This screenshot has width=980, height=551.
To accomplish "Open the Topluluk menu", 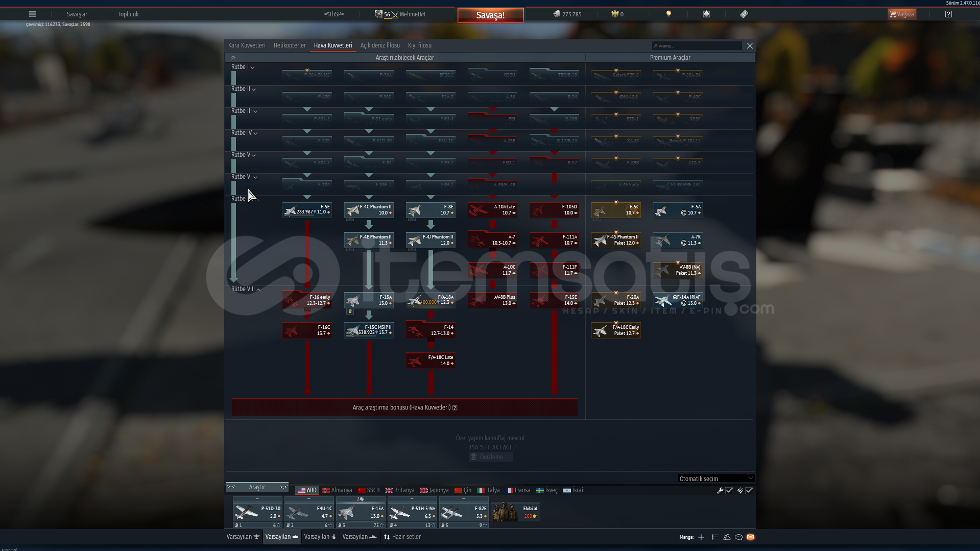I will [x=128, y=14].
